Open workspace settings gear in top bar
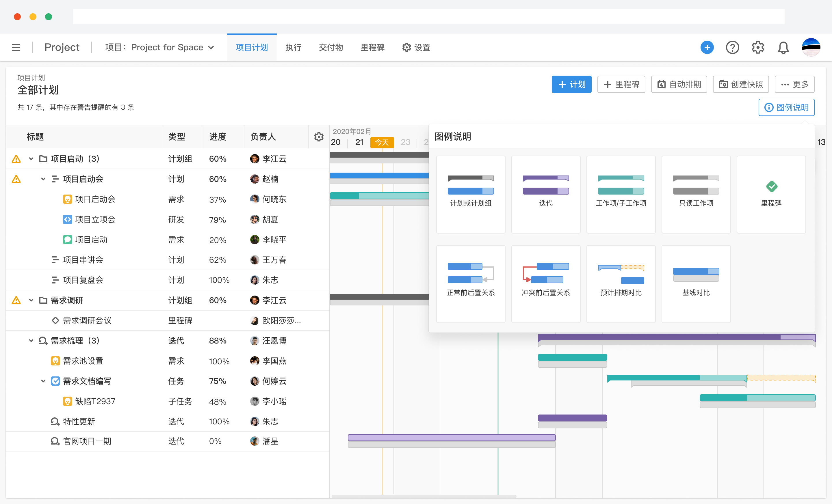Viewport: 832px width, 504px height. [x=758, y=47]
